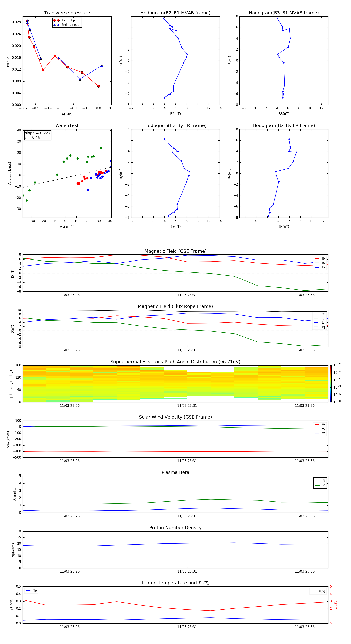Click the 'Tp(10^6K)' y-axis label
Image resolution: width=351 pixels, height=644 pixels.
(x=11, y=605)
